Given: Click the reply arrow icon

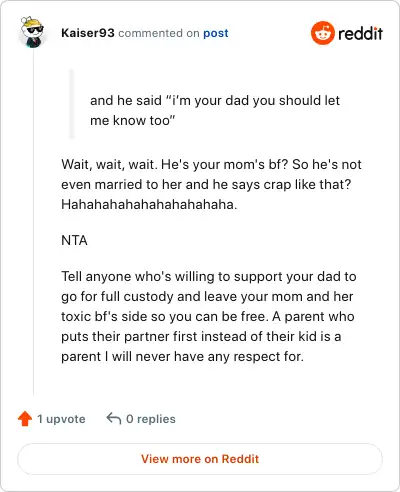Looking at the screenshot, I should point(114,419).
